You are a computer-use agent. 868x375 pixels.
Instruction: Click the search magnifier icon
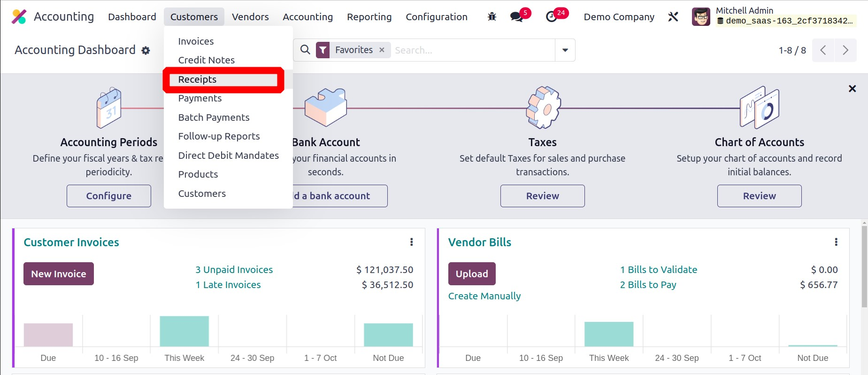point(305,50)
